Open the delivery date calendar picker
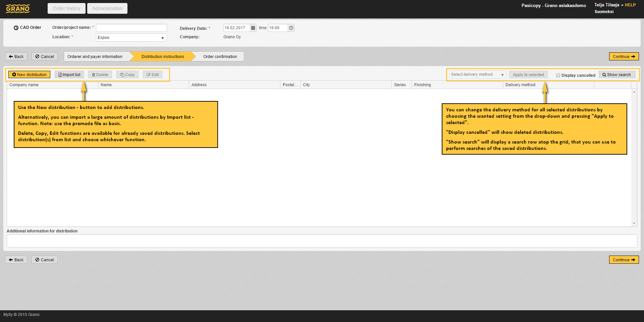The width and height of the screenshot is (644, 322). click(253, 28)
